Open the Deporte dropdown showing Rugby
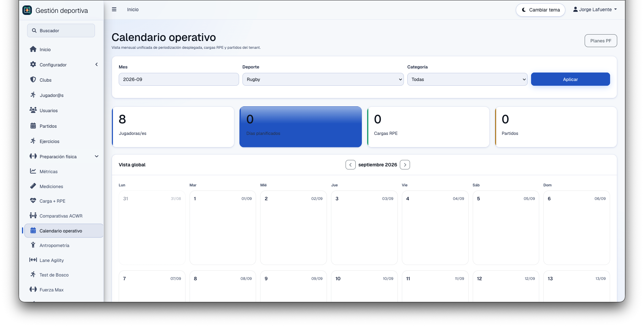 323,79
